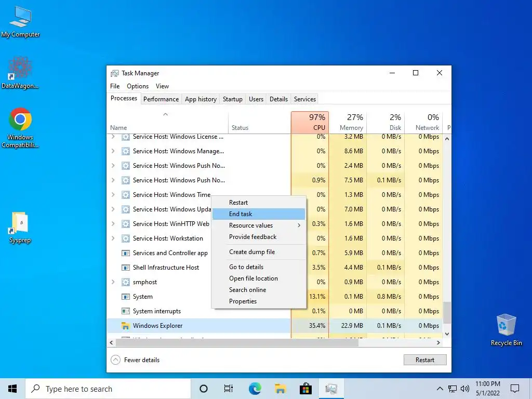Click horizontal scrollbar right arrow
The image size is (532, 399).
[438, 343]
